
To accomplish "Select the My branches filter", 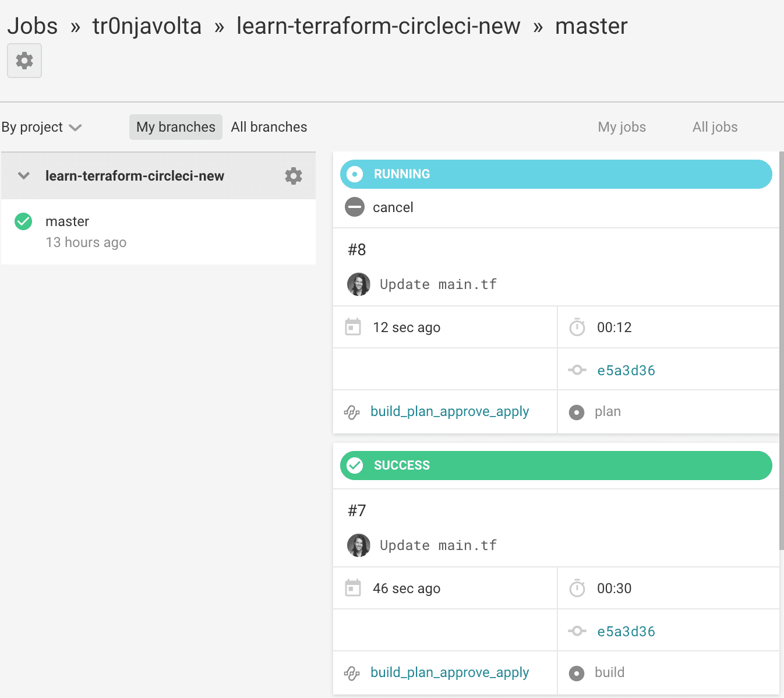I will click(175, 126).
